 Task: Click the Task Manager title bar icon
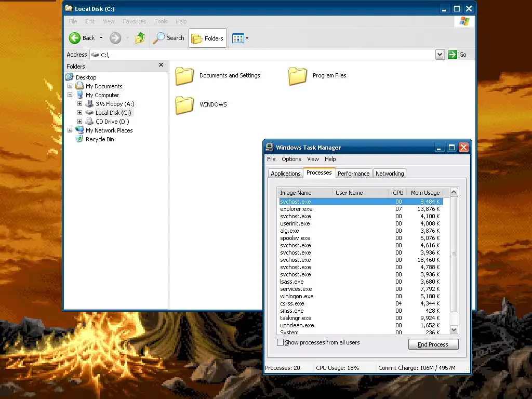(270, 147)
